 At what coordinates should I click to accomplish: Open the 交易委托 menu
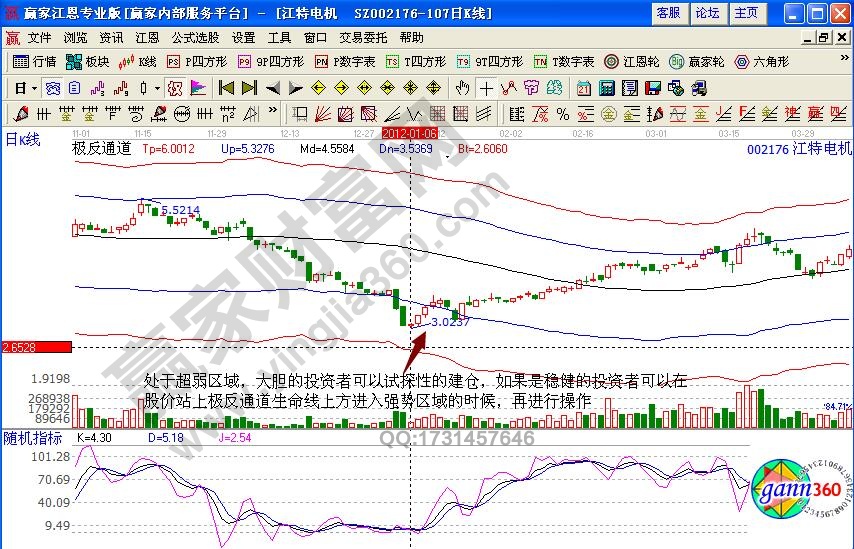tap(362, 37)
